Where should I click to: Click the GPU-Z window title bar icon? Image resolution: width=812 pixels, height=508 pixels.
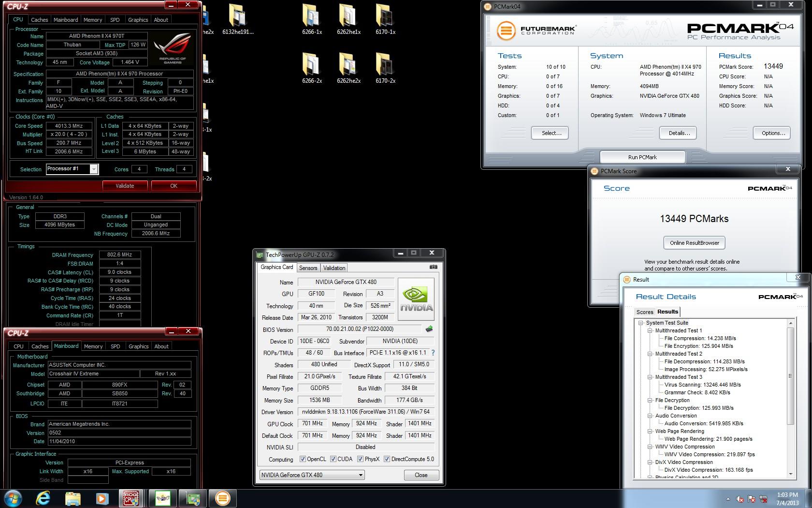[260, 254]
